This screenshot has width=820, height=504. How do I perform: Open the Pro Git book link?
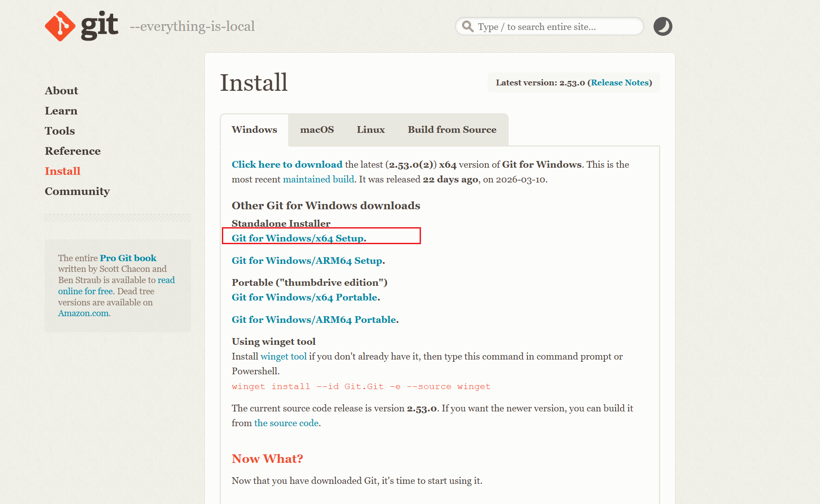[128, 258]
